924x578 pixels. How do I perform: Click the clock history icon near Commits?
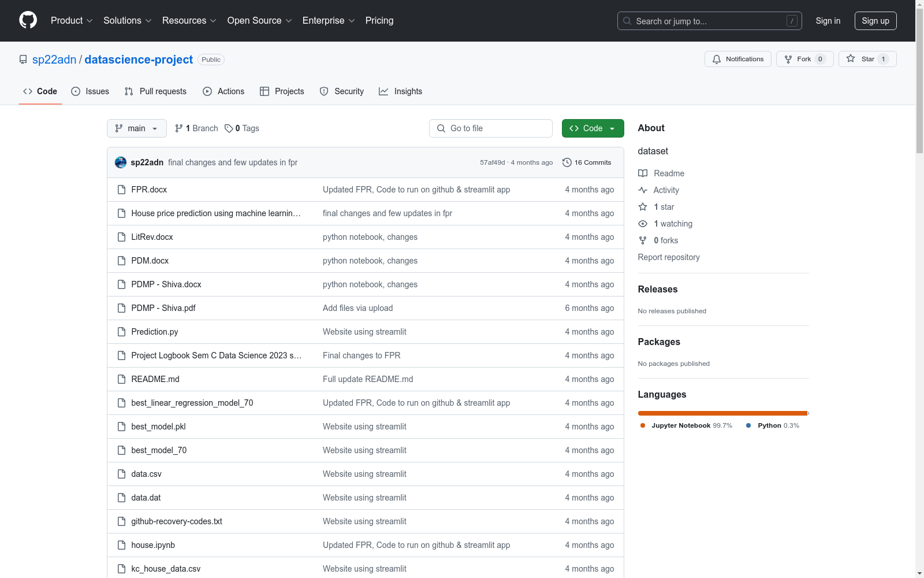[567, 162]
